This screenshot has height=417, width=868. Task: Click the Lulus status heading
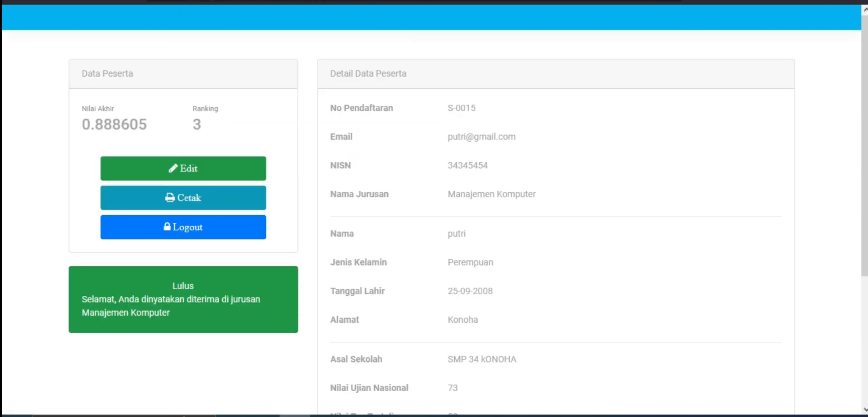(x=183, y=286)
